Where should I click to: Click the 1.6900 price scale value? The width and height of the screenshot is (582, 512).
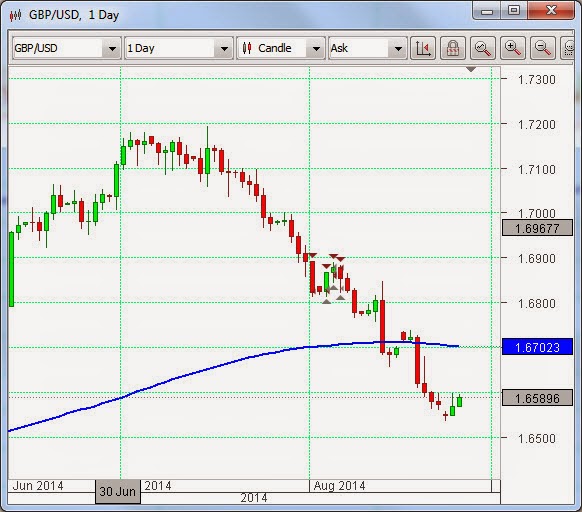[537, 258]
